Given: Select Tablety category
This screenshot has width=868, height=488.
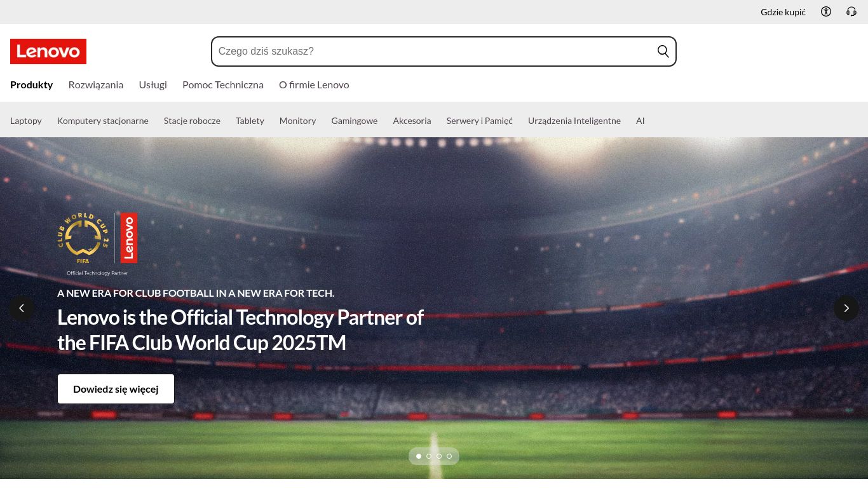Looking at the screenshot, I should 250,121.
